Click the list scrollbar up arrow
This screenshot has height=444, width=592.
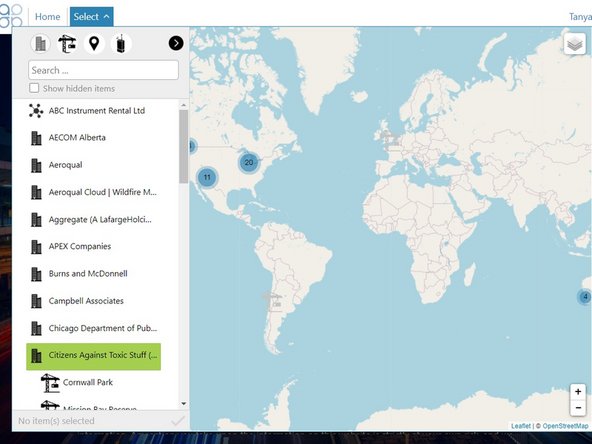183,105
